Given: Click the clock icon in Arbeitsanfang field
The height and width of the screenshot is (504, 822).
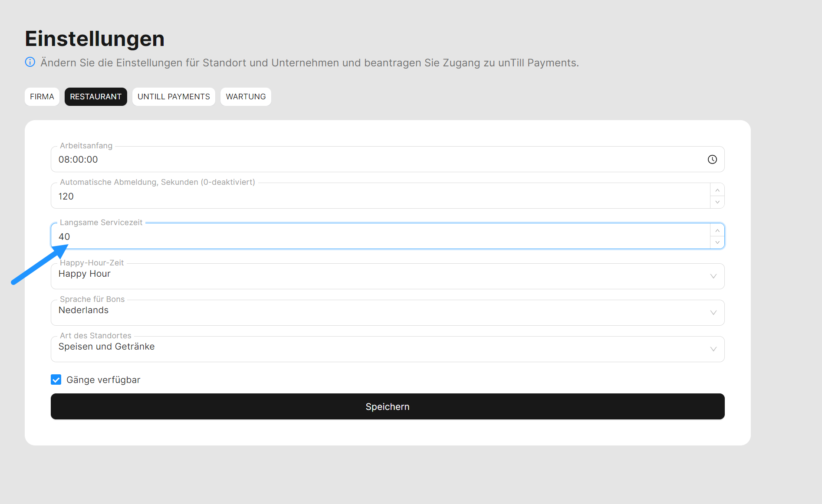Looking at the screenshot, I should (x=712, y=160).
